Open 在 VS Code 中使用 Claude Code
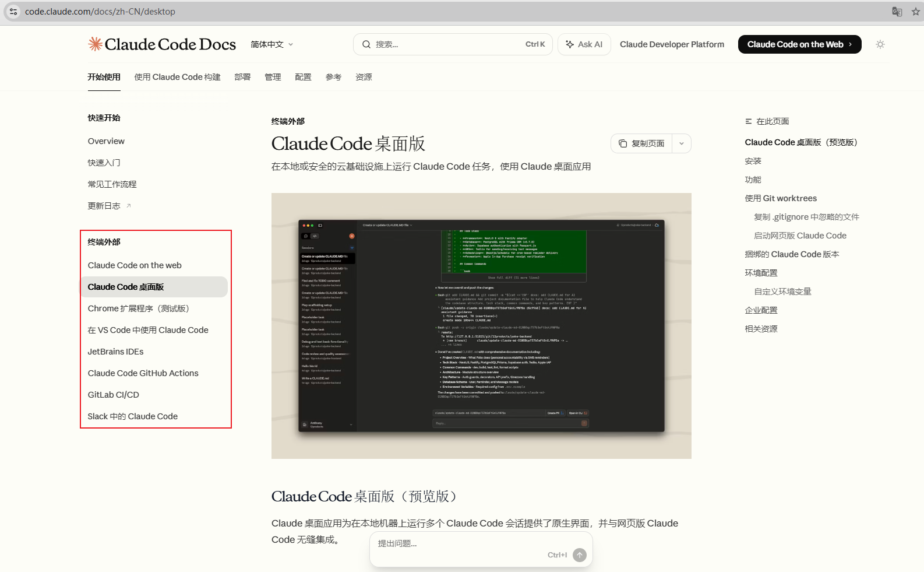Screen dimensions: 924x572 pos(148,330)
